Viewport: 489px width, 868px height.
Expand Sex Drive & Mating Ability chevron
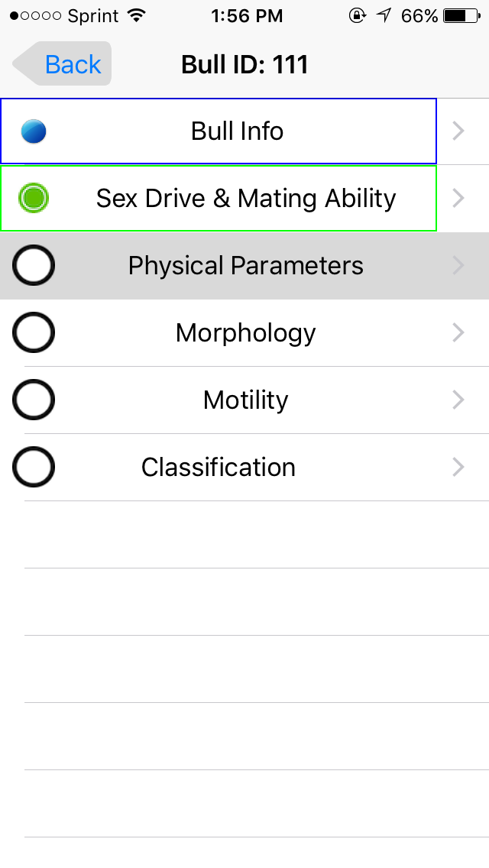tap(458, 199)
